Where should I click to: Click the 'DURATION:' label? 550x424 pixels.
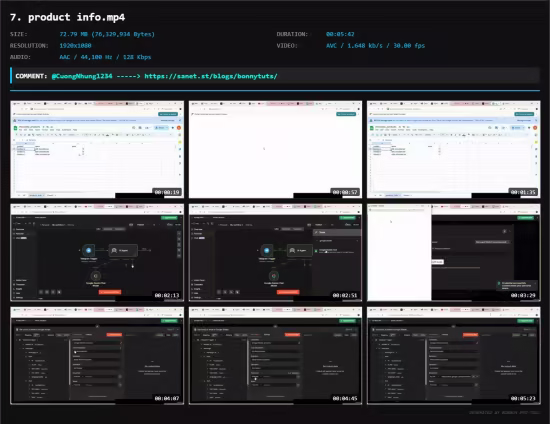coord(292,34)
